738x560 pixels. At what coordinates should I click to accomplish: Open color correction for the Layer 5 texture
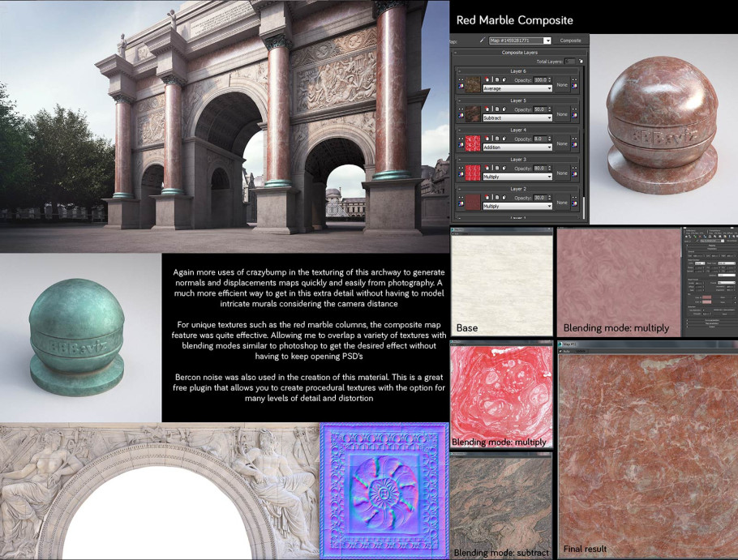[x=461, y=116]
